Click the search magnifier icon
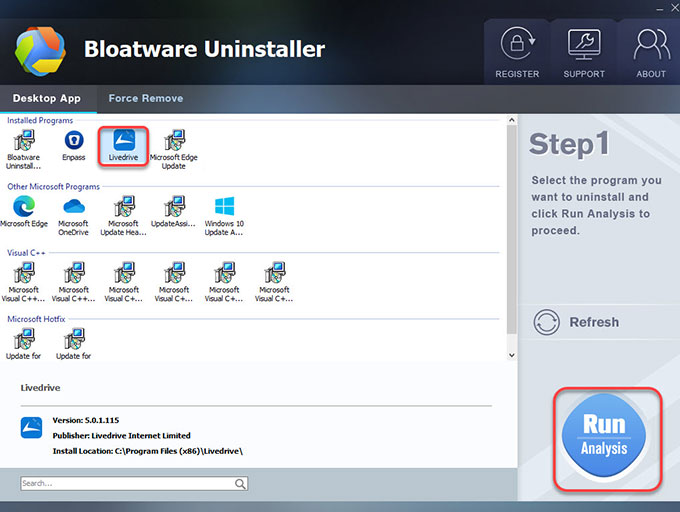The width and height of the screenshot is (680, 512). [x=240, y=483]
